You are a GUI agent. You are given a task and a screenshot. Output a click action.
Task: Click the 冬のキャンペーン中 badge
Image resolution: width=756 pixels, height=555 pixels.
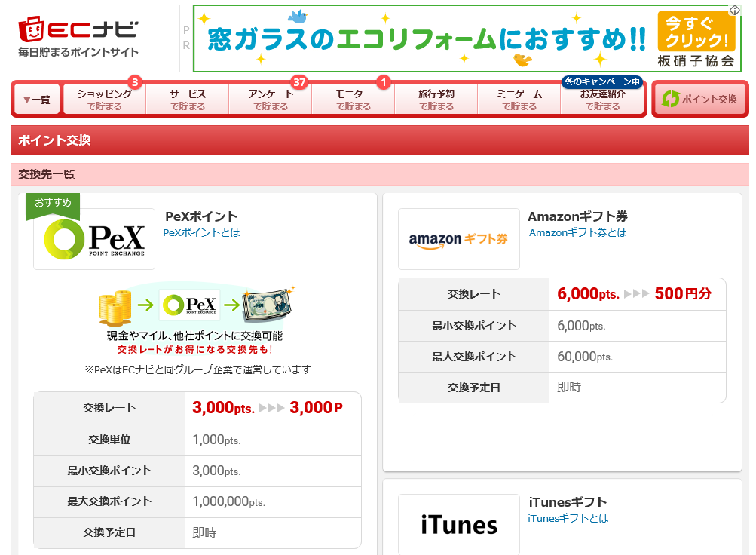coord(602,81)
